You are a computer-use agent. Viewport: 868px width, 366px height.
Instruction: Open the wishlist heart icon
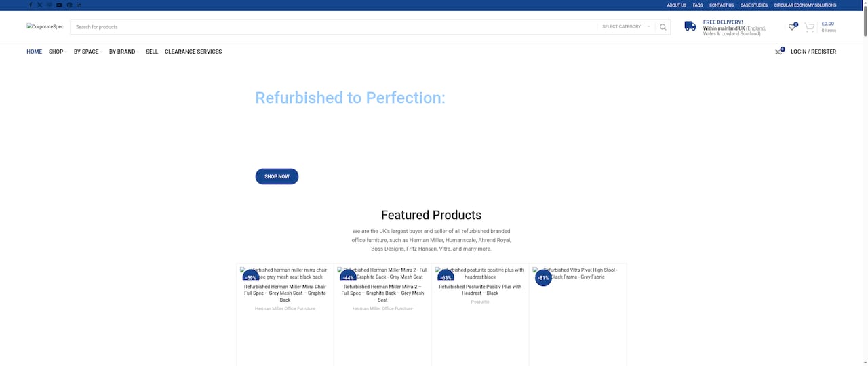click(x=792, y=27)
